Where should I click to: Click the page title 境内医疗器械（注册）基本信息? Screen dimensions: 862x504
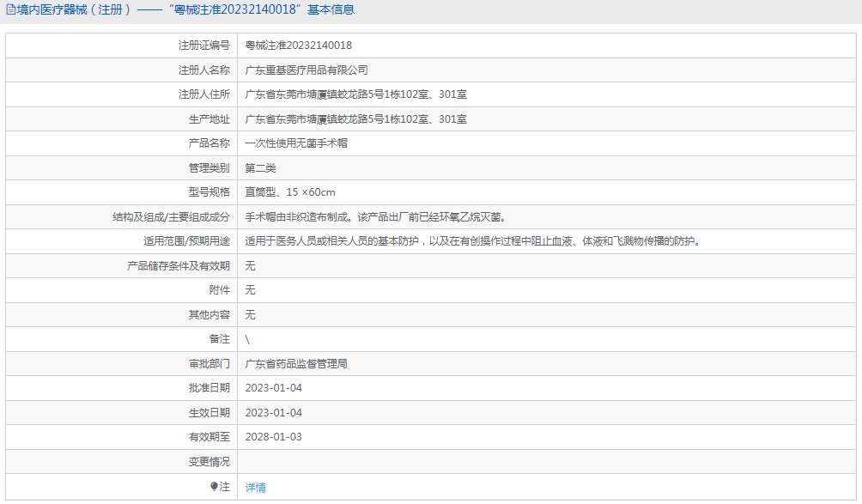point(185,10)
